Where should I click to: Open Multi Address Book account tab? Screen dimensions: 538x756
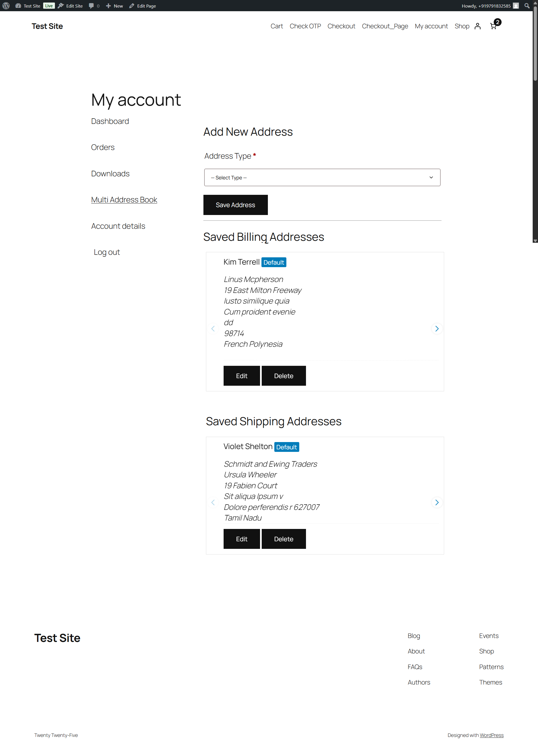tap(124, 200)
